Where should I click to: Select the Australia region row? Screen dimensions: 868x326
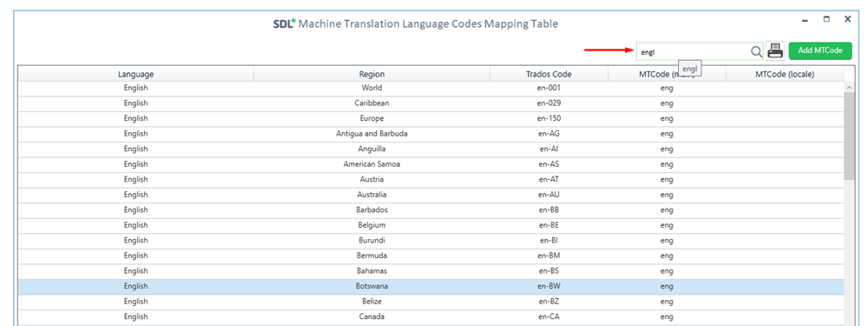pos(431,195)
